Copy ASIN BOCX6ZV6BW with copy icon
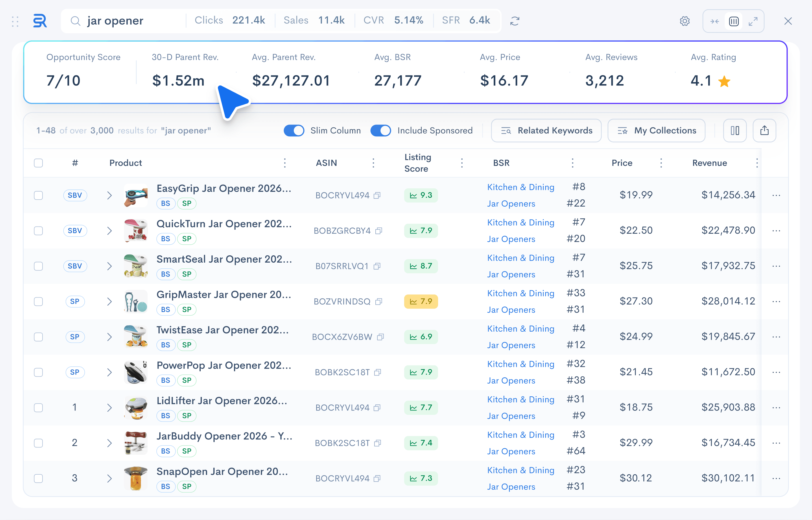812x520 pixels. (381, 337)
